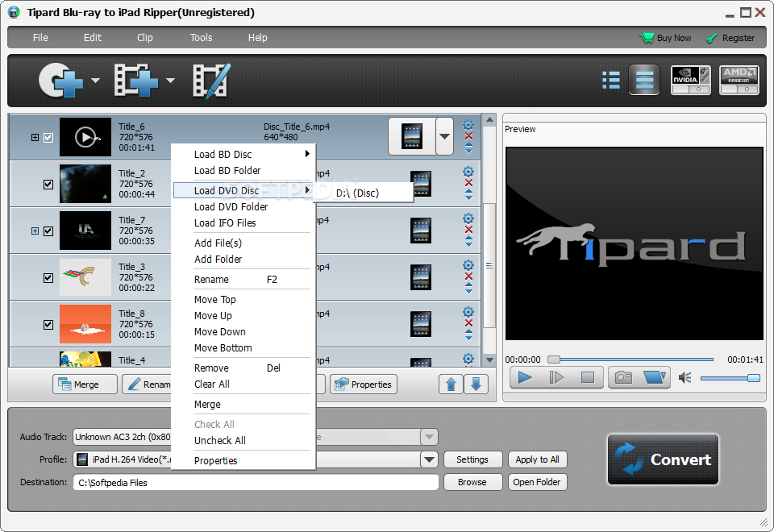
Task: Toggle NVIDIA acceleration icon
Action: pos(691,80)
